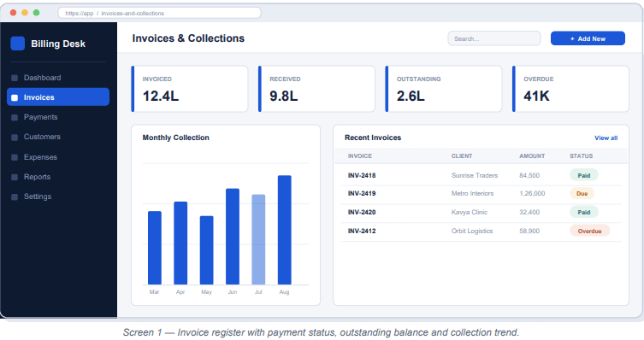Click amount 32,400
The image size is (644, 340).
[529, 213]
